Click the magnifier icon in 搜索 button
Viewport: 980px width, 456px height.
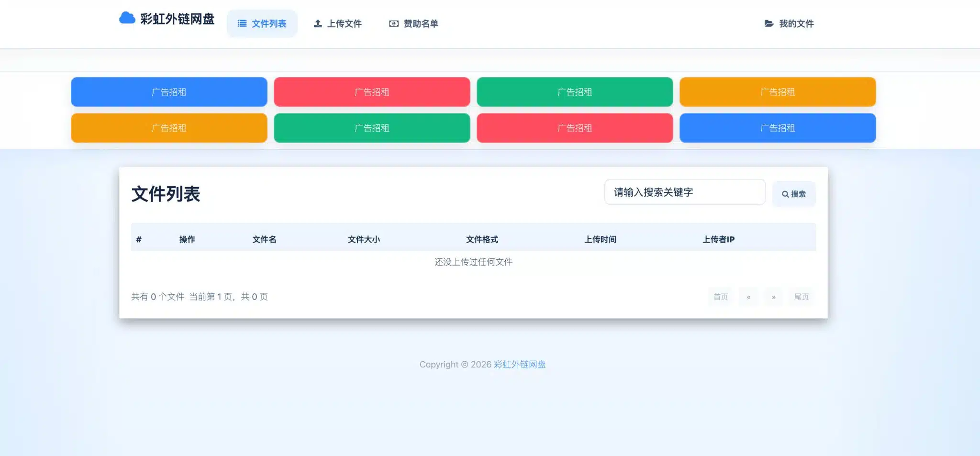[785, 194]
